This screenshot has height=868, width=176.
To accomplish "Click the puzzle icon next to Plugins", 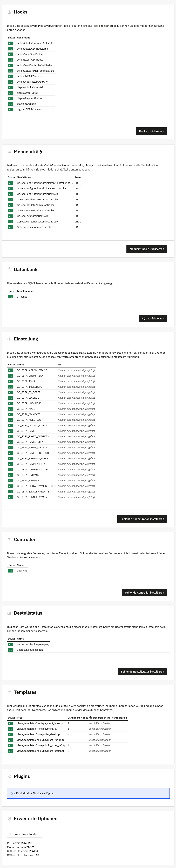I will click(x=9, y=776).
